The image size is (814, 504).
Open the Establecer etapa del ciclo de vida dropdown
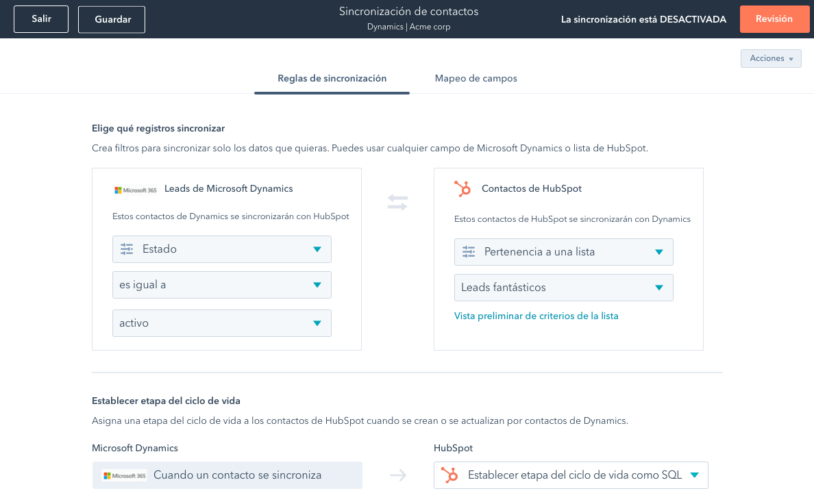[x=571, y=475]
